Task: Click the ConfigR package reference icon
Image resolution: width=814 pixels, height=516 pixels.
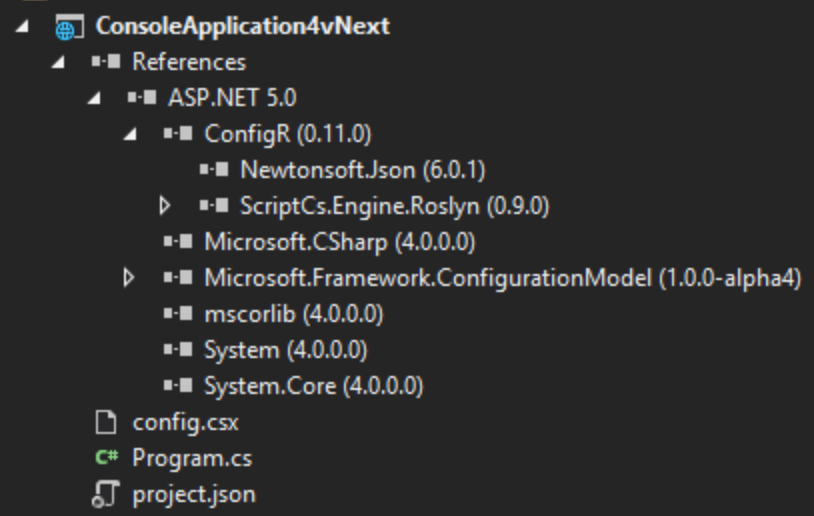Action: click(178, 134)
